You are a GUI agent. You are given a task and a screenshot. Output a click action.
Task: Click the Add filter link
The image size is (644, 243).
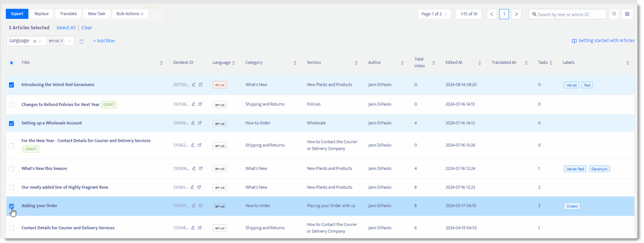(104, 41)
